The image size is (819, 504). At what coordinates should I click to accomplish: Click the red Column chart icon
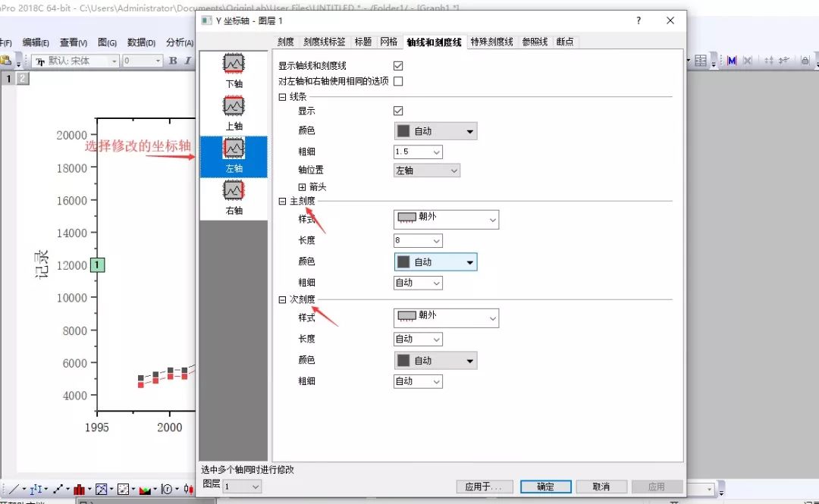(x=79, y=490)
